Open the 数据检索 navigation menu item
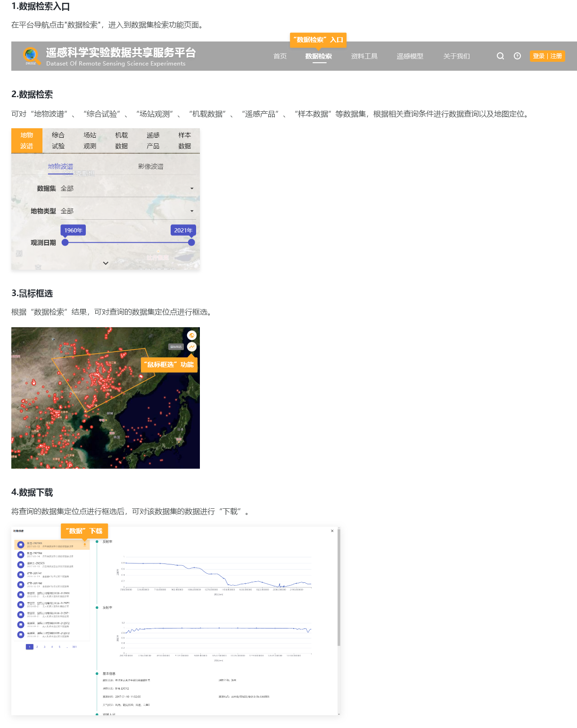This screenshot has height=728, width=577. coord(319,56)
